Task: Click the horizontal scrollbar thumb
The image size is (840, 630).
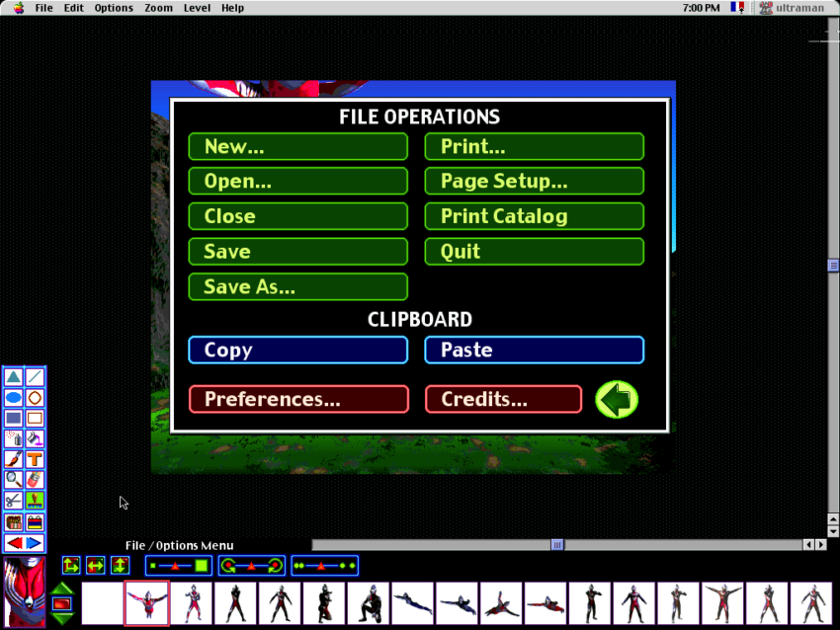Action: [557, 545]
